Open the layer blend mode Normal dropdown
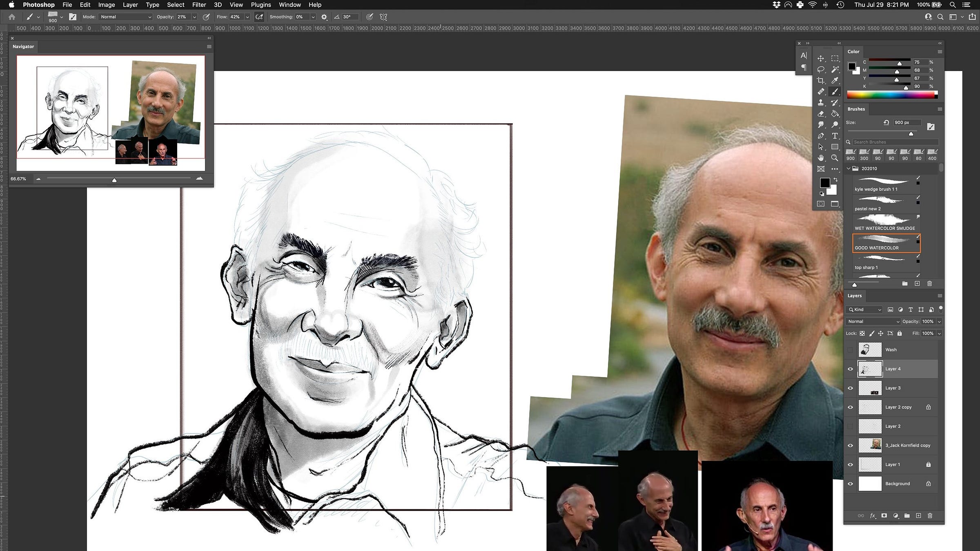The image size is (980, 551). click(873, 322)
